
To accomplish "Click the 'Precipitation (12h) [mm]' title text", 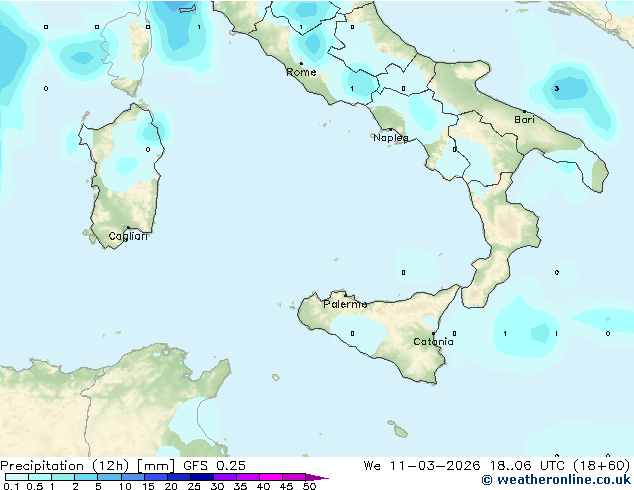I will tap(87, 466).
